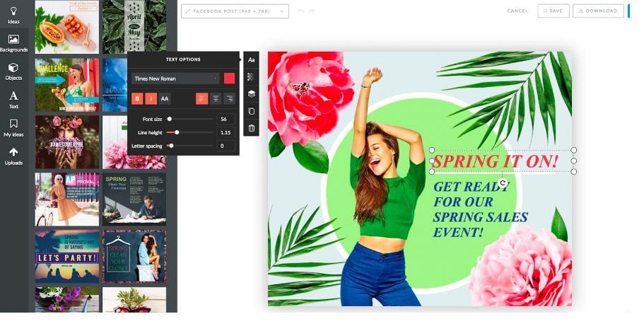Click the trash delete icon
644x326 pixels.
pos(252,128)
